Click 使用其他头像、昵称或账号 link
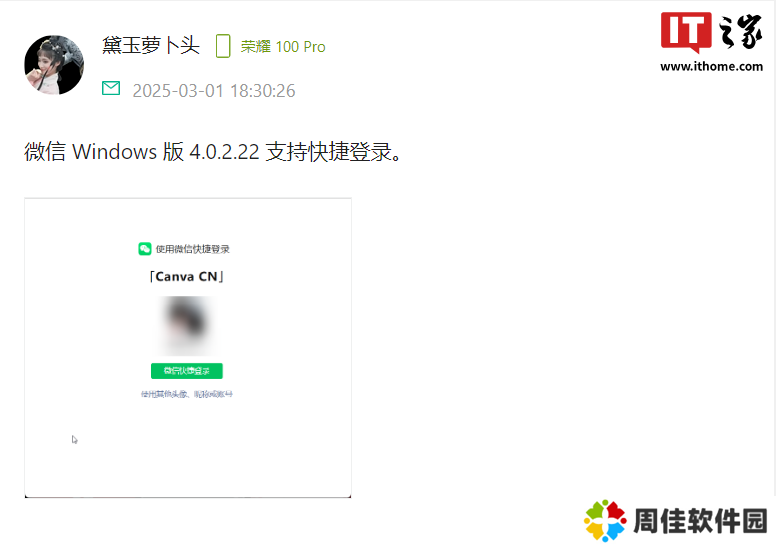Screen dimensions: 776x546 pyautogui.click(x=187, y=394)
